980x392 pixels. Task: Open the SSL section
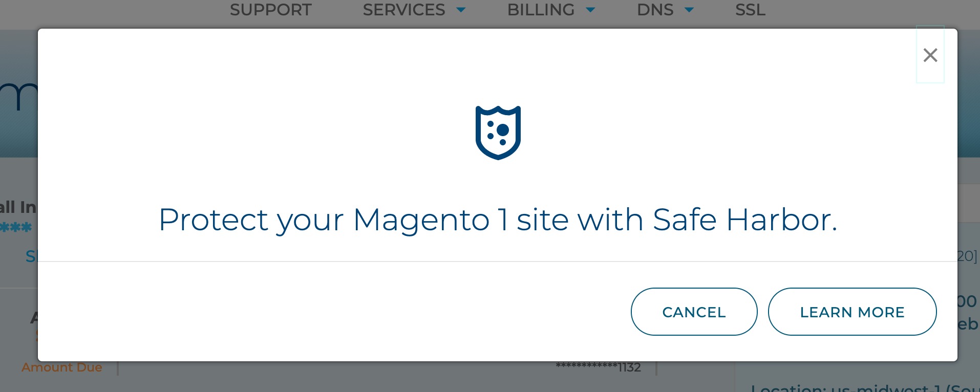pos(750,9)
